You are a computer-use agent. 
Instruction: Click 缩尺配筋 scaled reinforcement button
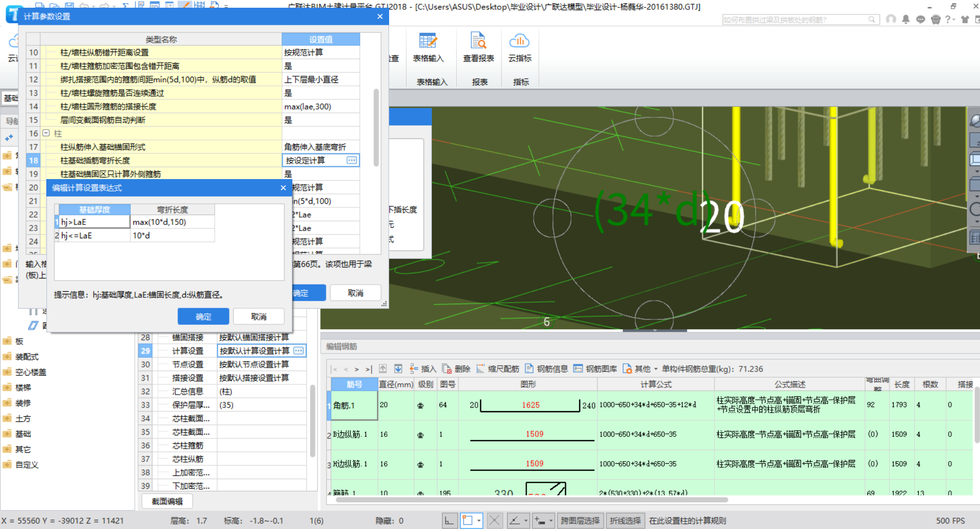click(x=497, y=368)
